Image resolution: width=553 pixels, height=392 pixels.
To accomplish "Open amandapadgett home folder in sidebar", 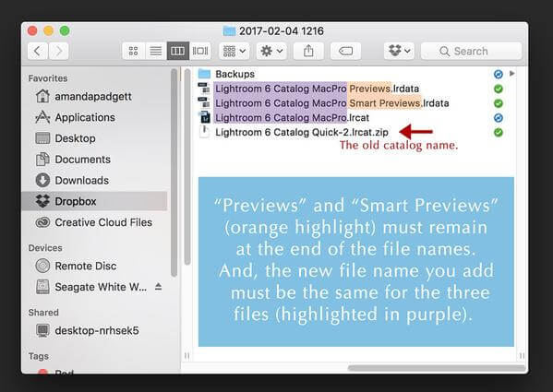I will 94,96.
